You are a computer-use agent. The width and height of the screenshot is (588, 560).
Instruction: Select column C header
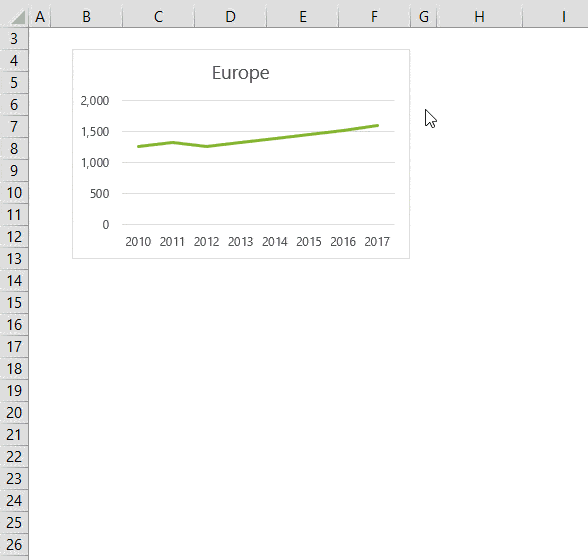click(159, 17)
